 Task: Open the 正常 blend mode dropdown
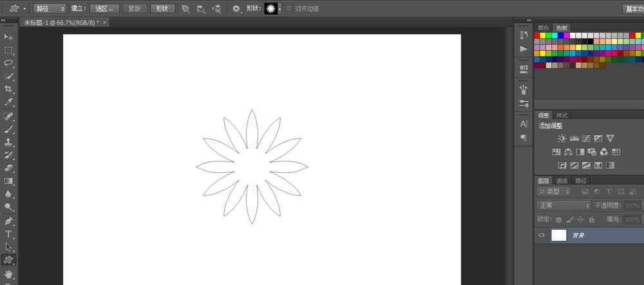coord(563,205)
